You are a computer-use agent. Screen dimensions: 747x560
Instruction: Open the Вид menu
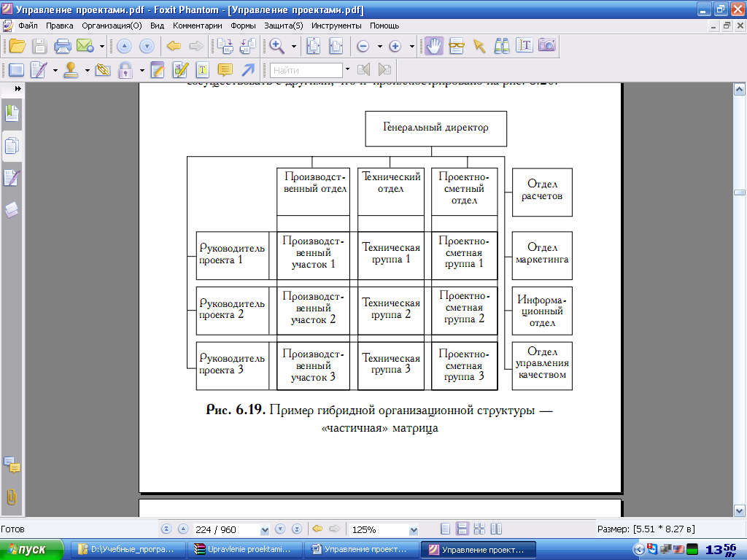(158, 26)
